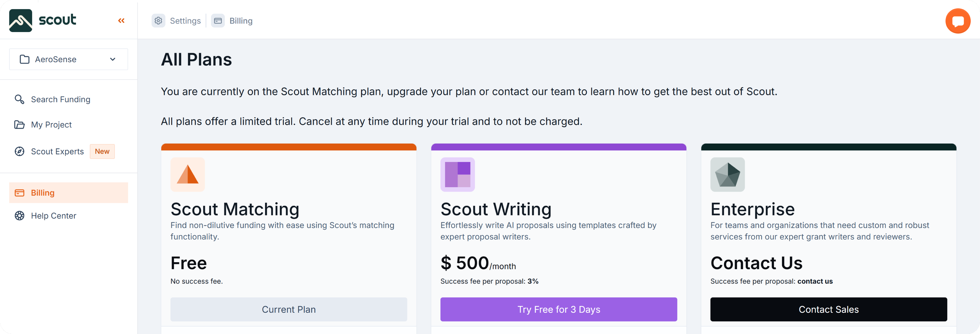Click the Scout Experts compass icon
980x334 pixels.
(19, 151)
